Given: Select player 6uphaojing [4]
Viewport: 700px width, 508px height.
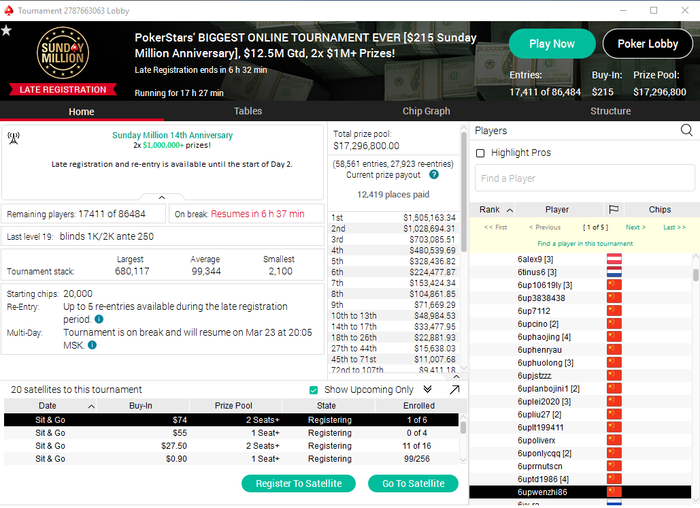Looking at the screenshot, I should pos(580,337).
